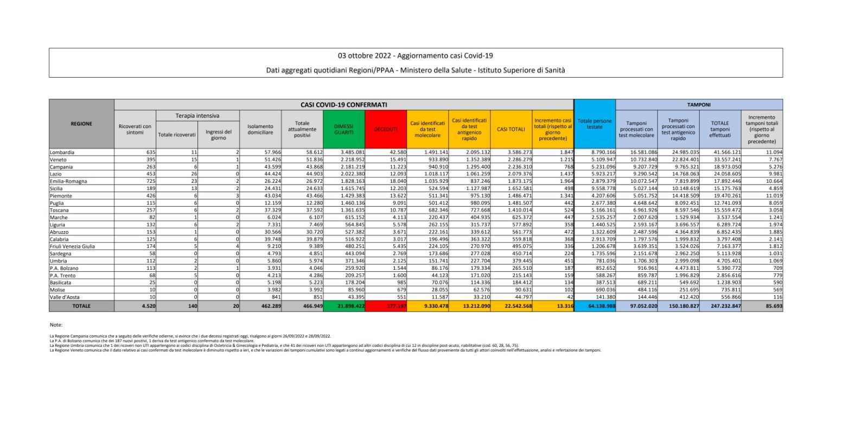Click the Isolamento domiciliare column header

(260, 129)
